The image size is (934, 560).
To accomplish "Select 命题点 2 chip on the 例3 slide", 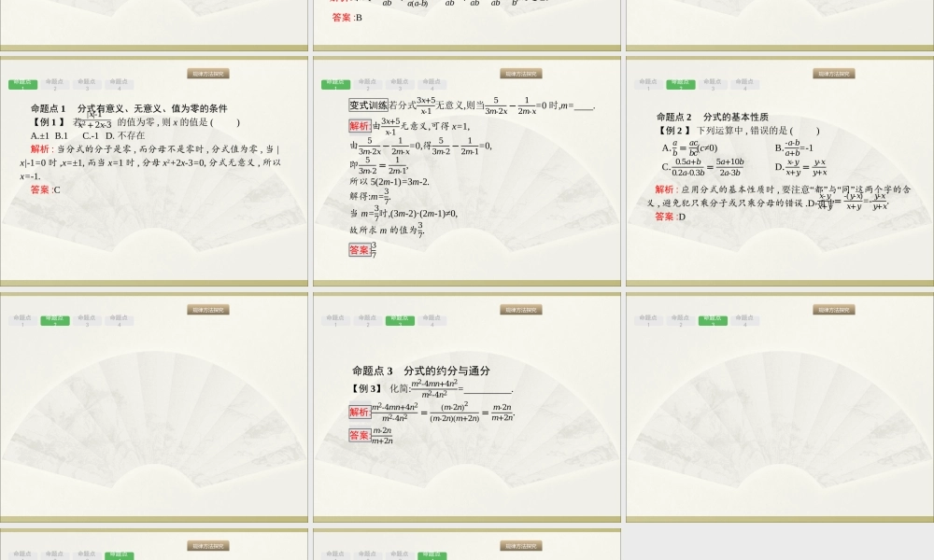I will pos(367,319).
